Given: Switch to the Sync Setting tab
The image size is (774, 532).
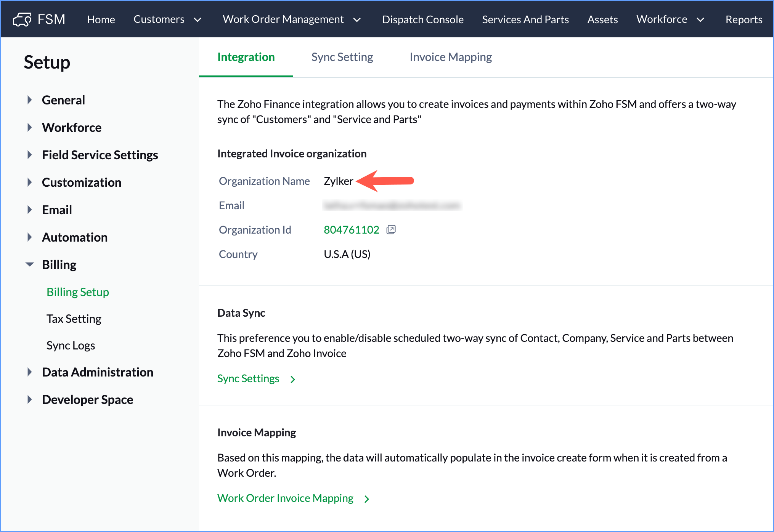Looking at the screenshot, I should (x=342, y=57).
